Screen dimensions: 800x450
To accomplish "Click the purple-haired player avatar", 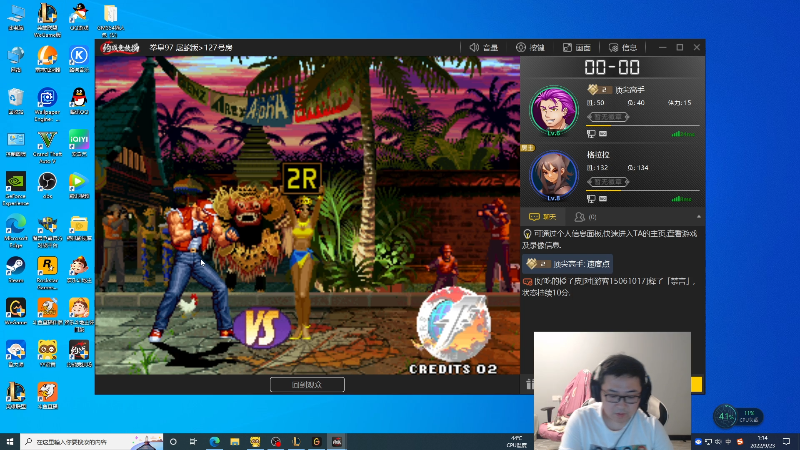I will 554,110.
